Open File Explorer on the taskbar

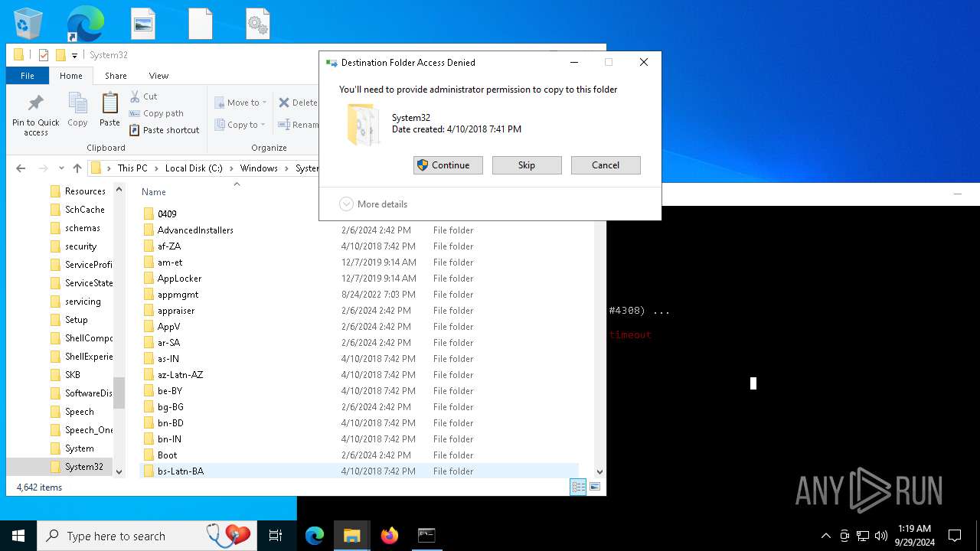(x=352, y=536)
